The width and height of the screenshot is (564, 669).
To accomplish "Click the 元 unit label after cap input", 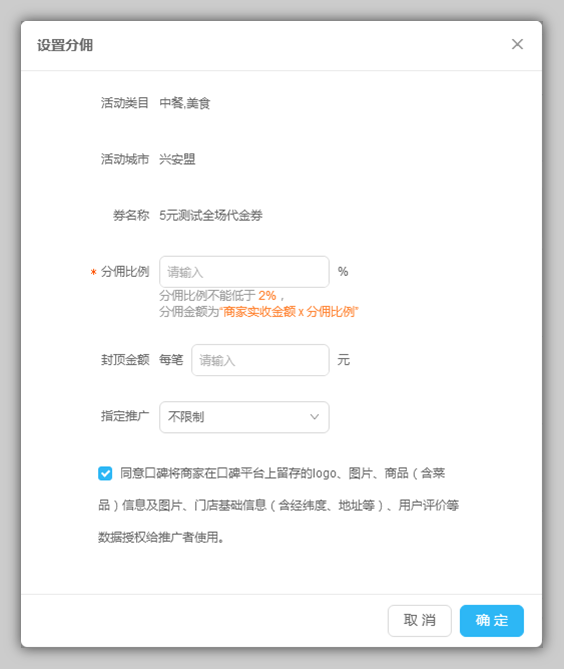I will 343,360.
